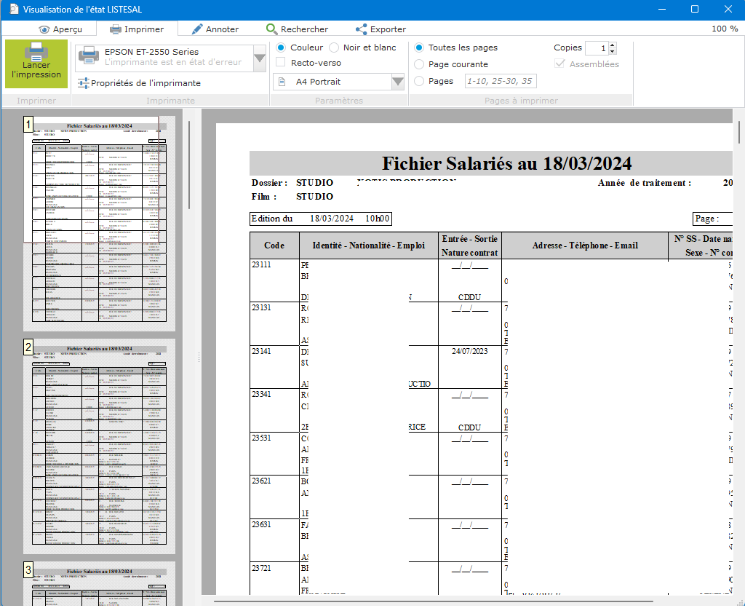Open the Rechercher tab

click(296, 29)
